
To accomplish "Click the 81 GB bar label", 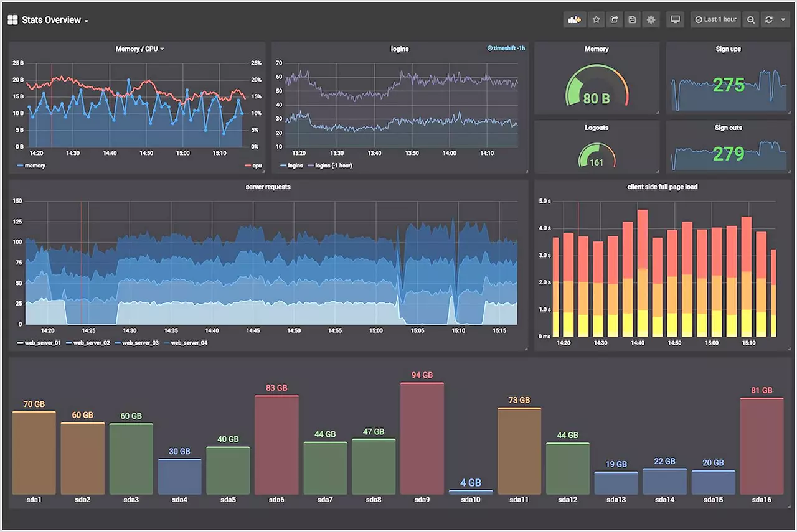I will pyautogui.click(x=762, y=390).
